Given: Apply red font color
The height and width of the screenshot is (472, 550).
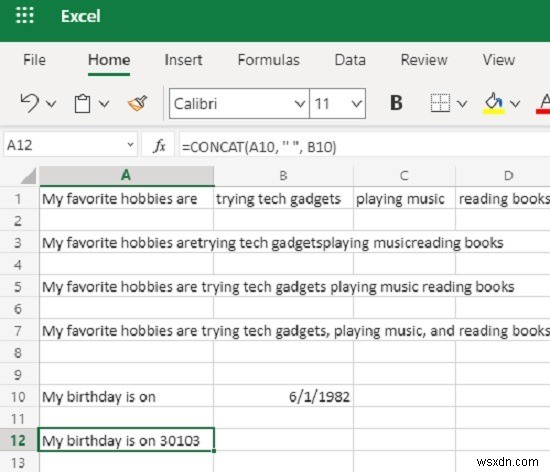Looking at the screenshot, I should pyautogui.click(x=543, y=104).
